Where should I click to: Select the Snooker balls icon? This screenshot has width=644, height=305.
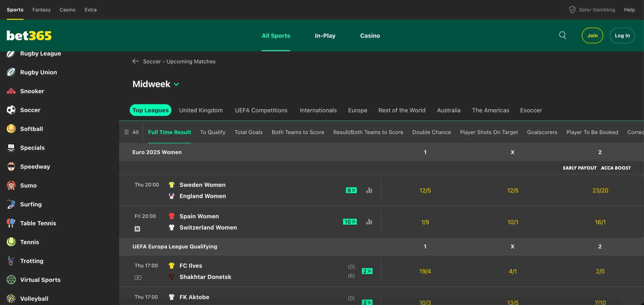tap(11, 91)
